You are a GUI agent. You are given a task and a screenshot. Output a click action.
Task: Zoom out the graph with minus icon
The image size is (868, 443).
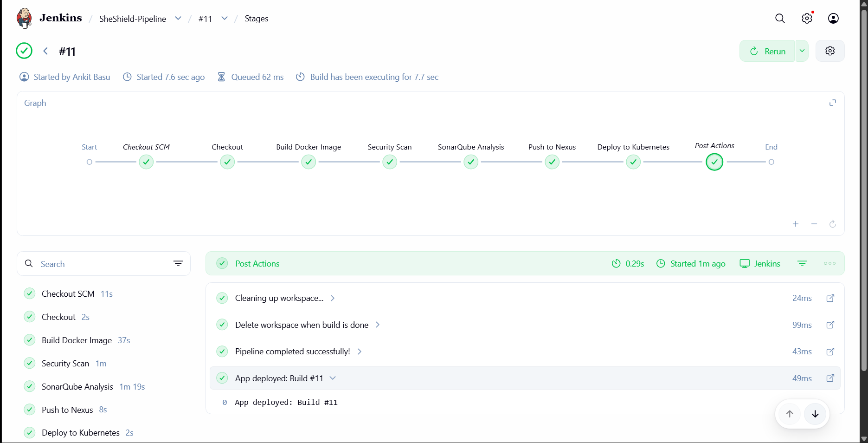pyautogui.click(x=814, y=224)
